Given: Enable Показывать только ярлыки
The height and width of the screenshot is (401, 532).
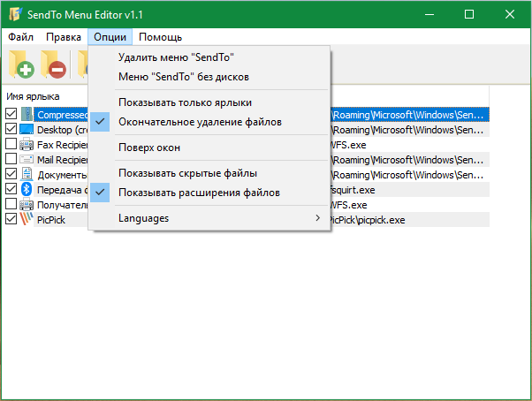Looking at the screenshot, I should pyautogui.click(x=209, y=102).
